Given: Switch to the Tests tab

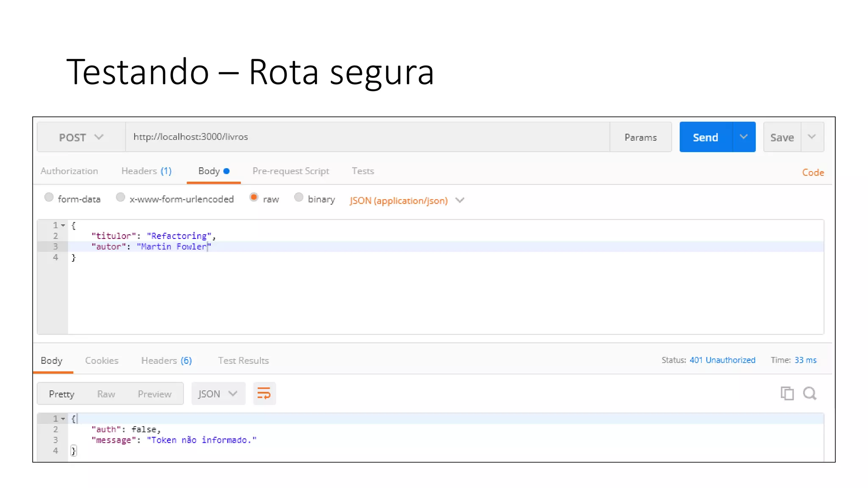Looking at the screenshot, I should coord(363,171).
